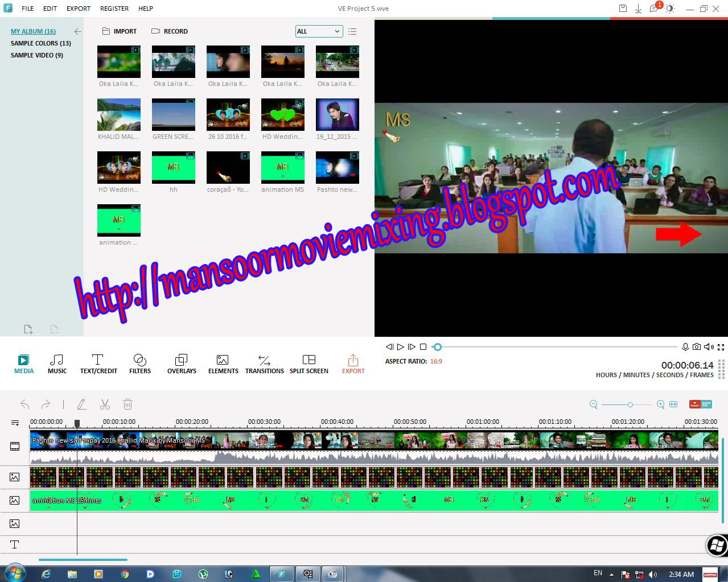Open the SPLIT SCREEN tab
The height and width of the screenshot is (582, 728).
(309, 364)
